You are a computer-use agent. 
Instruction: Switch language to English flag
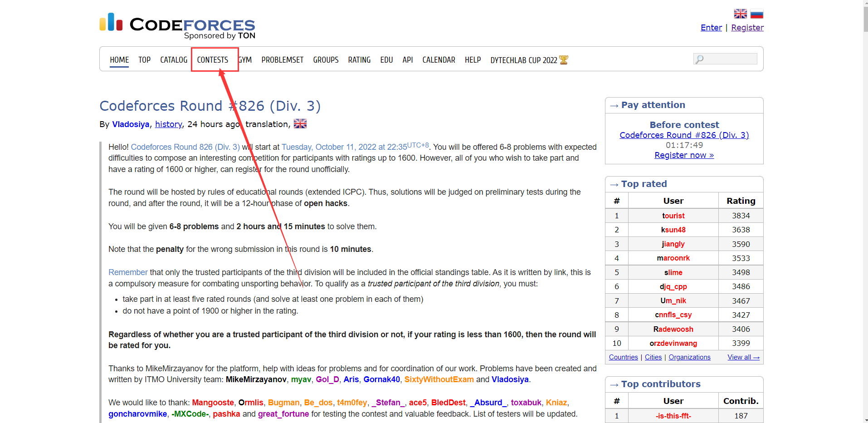740,14
